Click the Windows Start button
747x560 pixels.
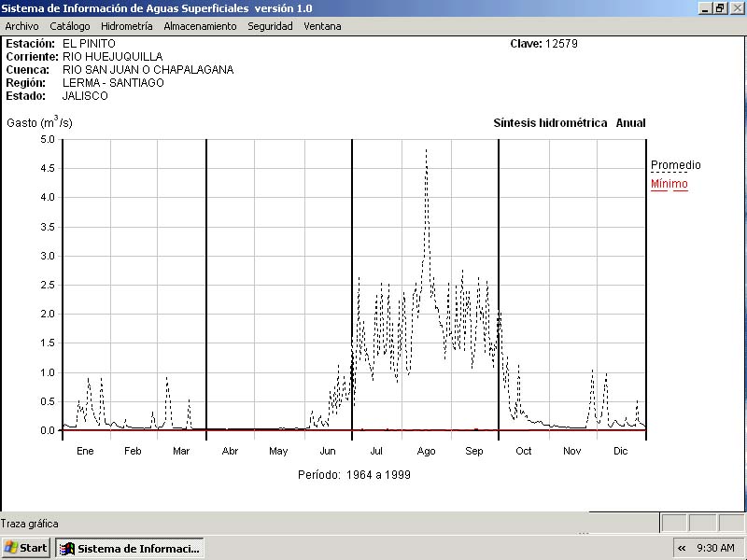[26, 548]
